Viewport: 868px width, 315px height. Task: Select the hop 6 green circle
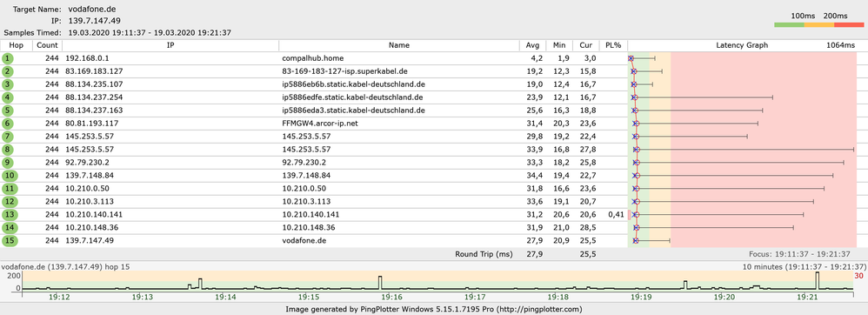coord(7,124)
